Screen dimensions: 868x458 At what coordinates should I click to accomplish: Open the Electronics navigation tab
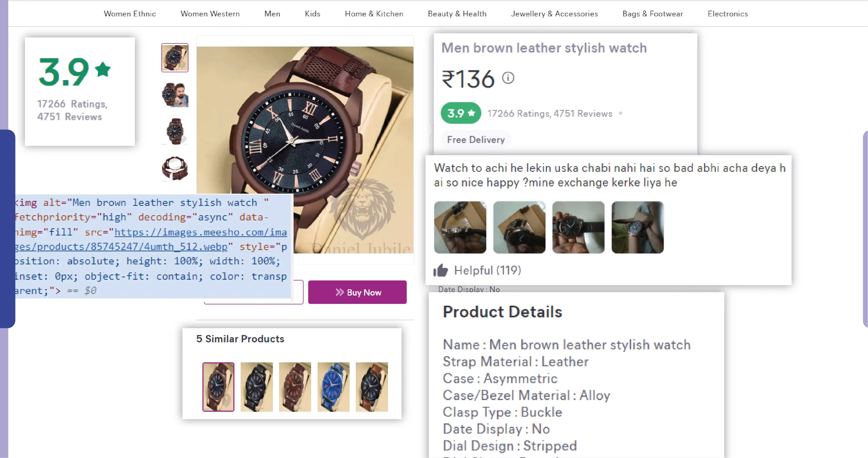(727, 14)
